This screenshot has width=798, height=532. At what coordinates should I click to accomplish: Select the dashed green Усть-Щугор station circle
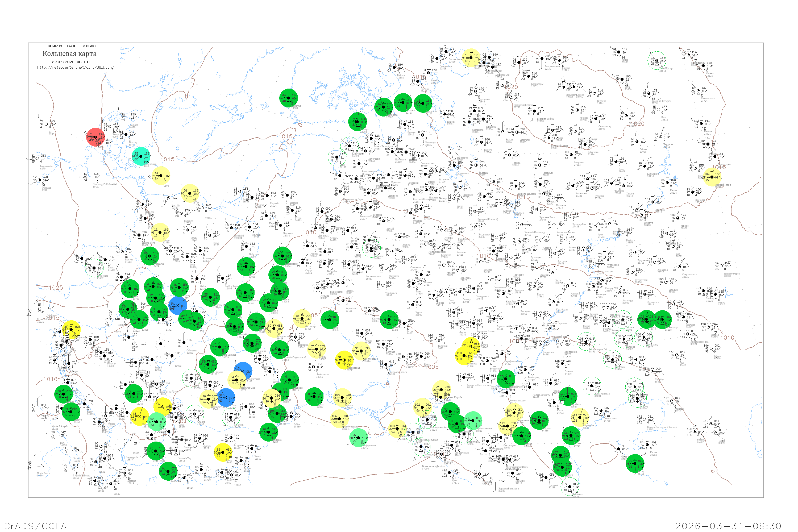tap(656, 61)
